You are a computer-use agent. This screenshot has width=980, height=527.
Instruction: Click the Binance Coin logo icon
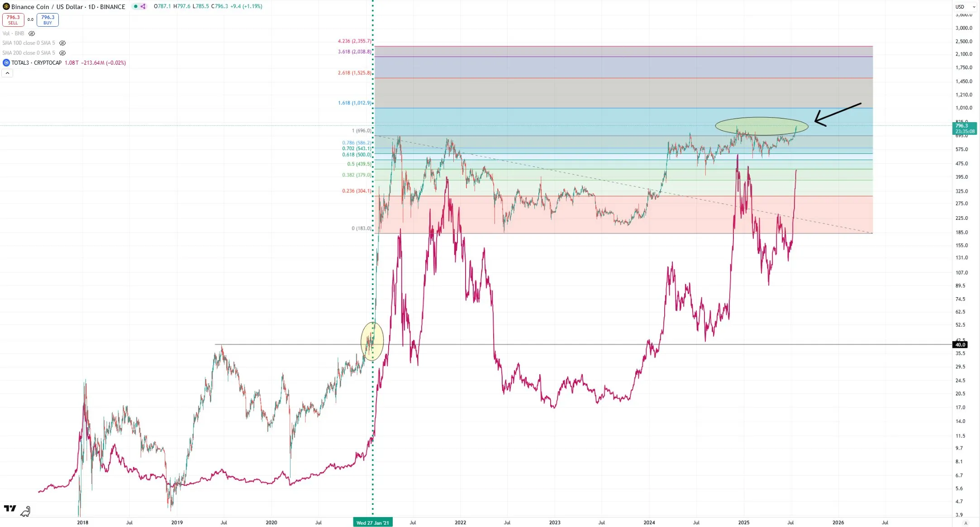point(6,6)
